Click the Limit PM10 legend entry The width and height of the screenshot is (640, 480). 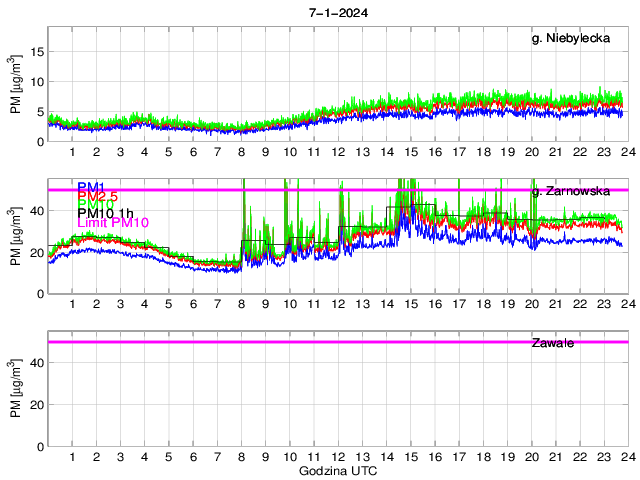tap(113, 223)
